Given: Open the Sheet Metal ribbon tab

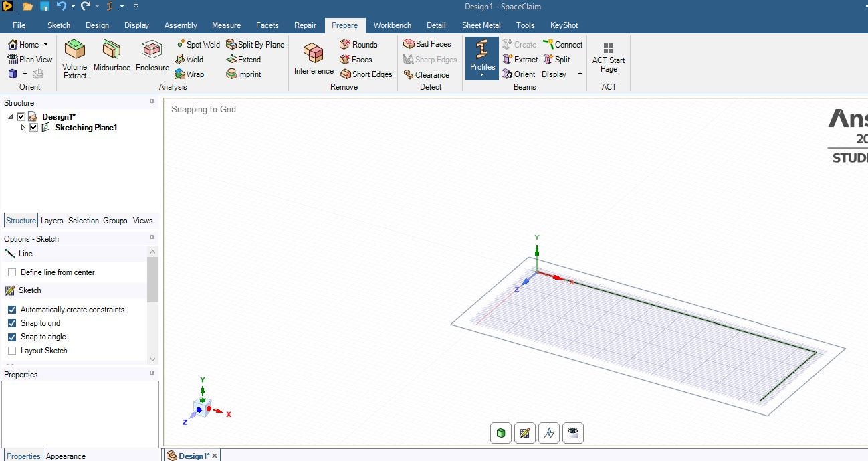Looking at the screenshot, I should pos(481,25).
